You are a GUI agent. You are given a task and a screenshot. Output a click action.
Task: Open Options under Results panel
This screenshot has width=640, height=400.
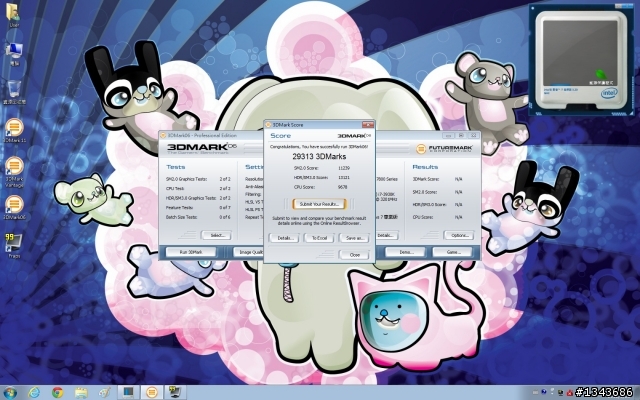coord(458,235)
